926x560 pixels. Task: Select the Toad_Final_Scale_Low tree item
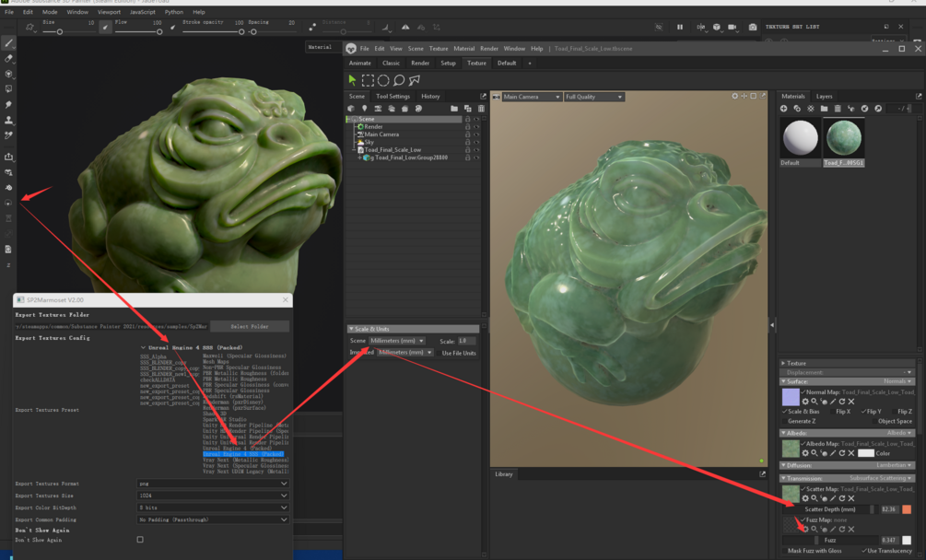point(393,150)
